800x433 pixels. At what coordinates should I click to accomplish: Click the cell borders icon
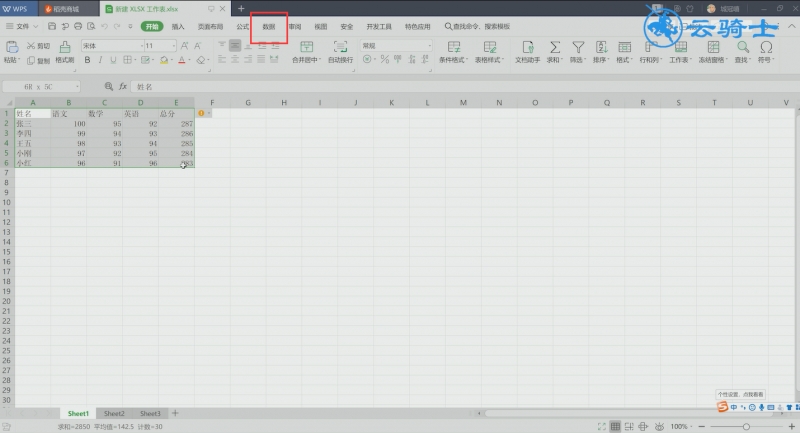(127, 60)
